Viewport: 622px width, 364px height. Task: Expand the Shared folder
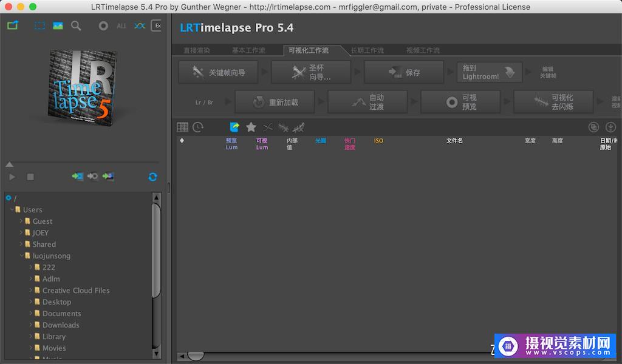[21, 244]
